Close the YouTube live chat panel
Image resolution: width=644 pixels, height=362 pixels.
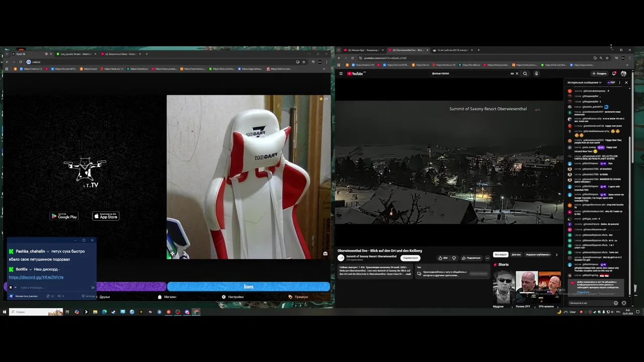[x=626, y=82]
